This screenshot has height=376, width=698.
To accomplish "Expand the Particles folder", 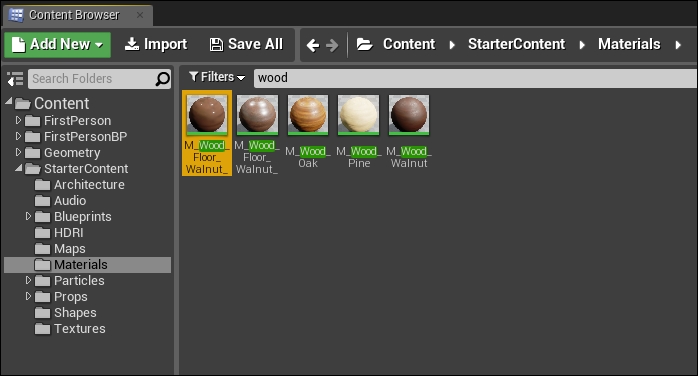I will point(28,280).
